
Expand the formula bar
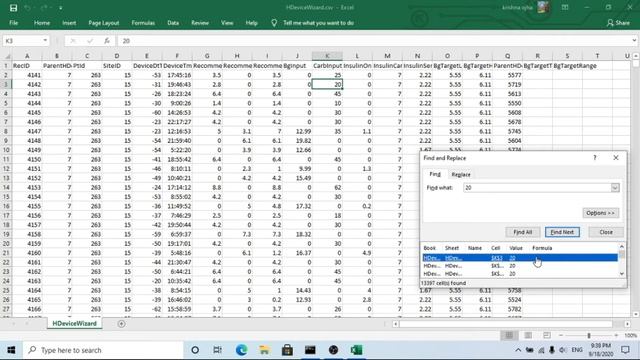(x=634, y=40)
